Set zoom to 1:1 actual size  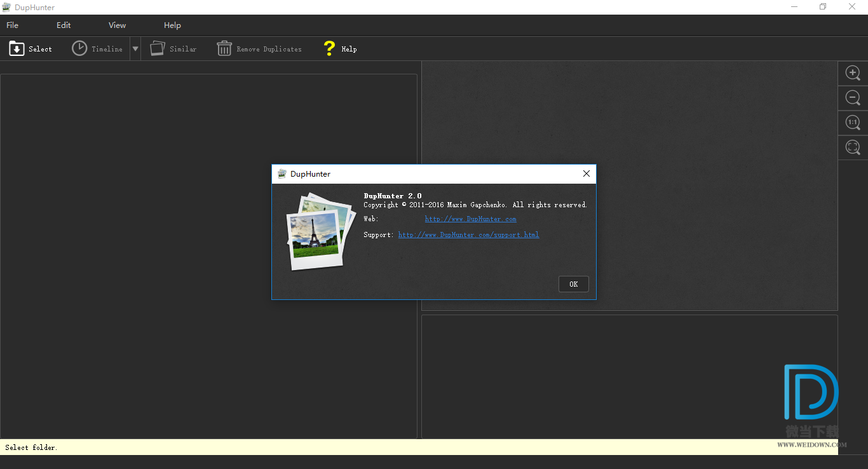point(853,123)
